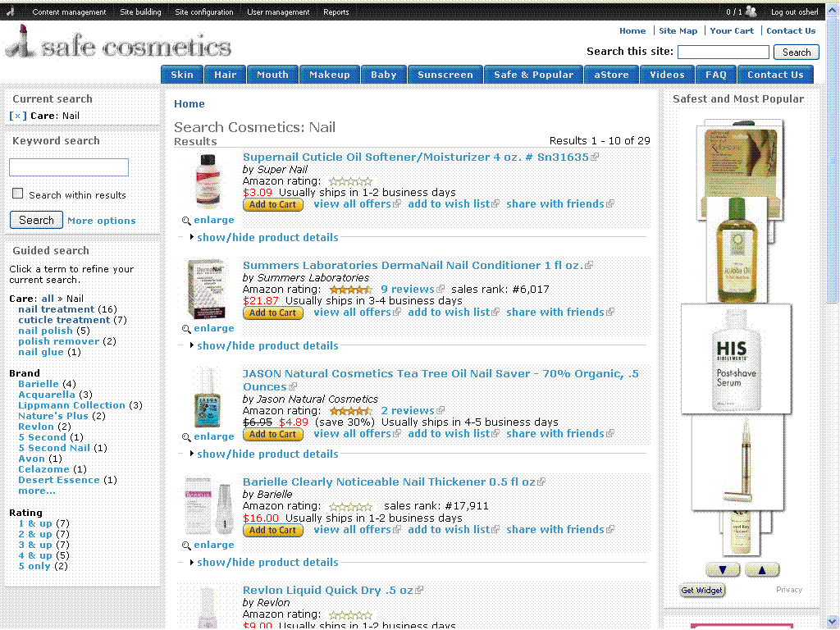
Task: Open the Site building admin menu
Action: click(140, 11)
